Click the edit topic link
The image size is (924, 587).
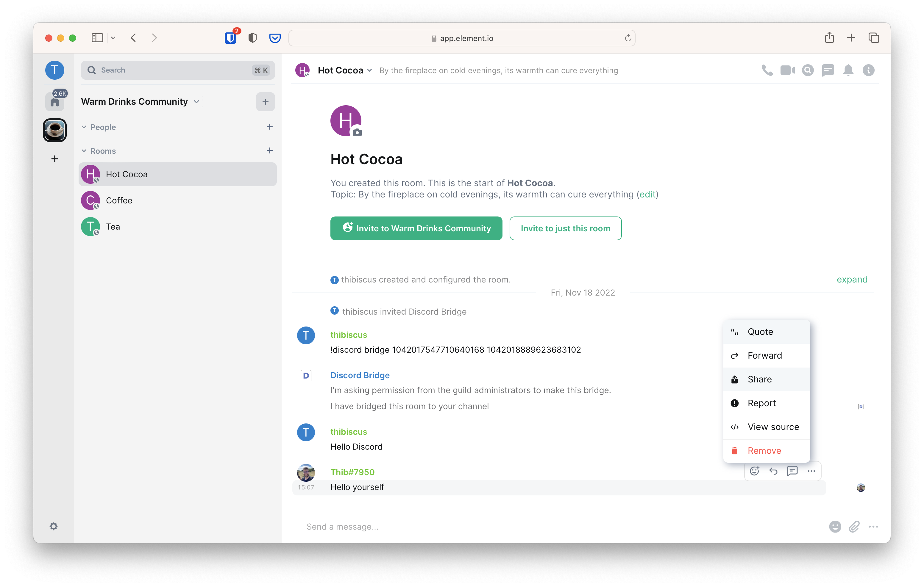tap(647, 194)
